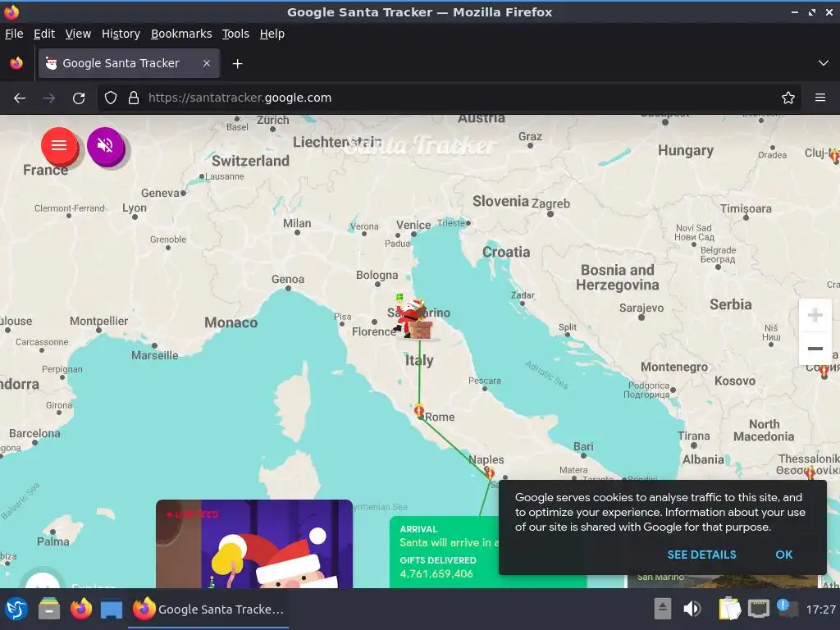Open clipboard manager tray icon

(x=729, y=609)
